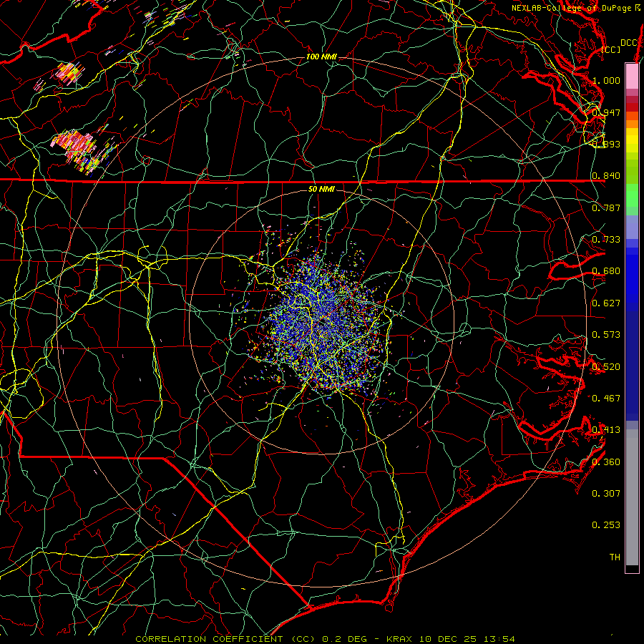Viewport: 644px width, 644px height.
Task: Click the 0.253 legend value
Action: pyautogui.click(x=606, y=525)
